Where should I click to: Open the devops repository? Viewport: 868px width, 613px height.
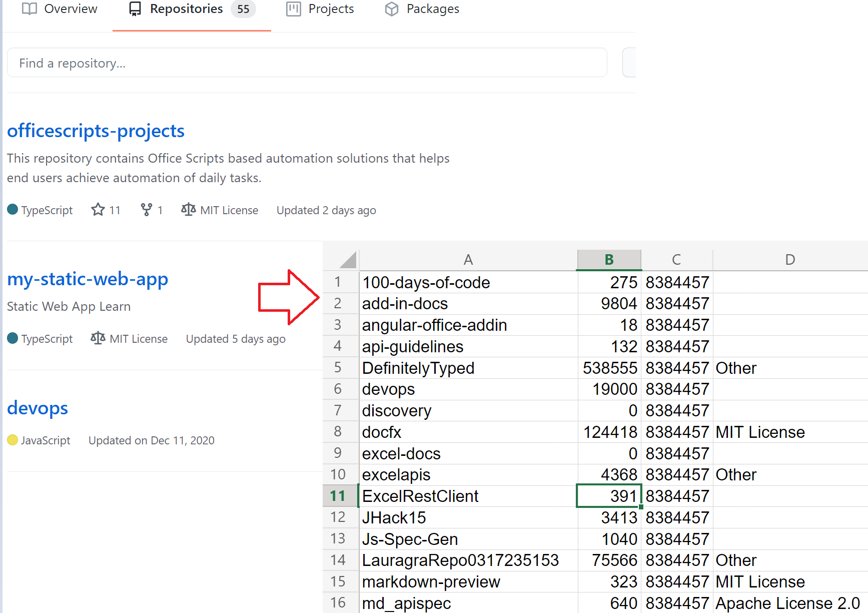click(37, 408)
